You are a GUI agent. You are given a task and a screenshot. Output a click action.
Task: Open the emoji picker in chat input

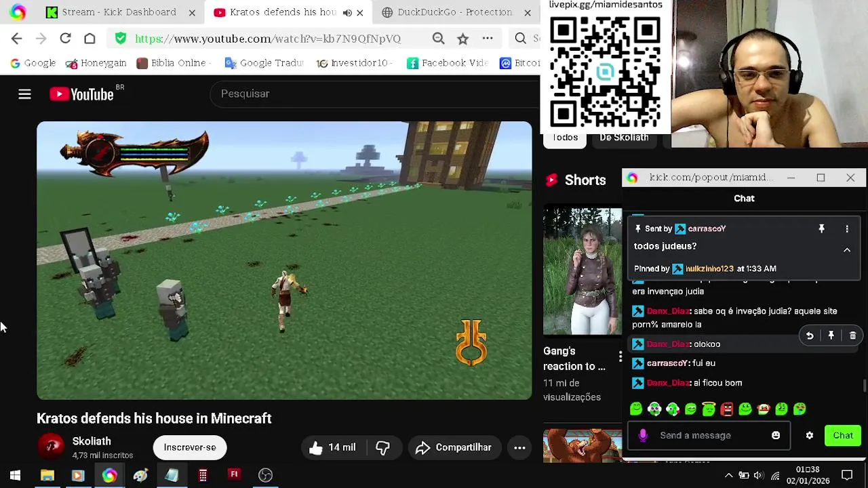(776, 435)
